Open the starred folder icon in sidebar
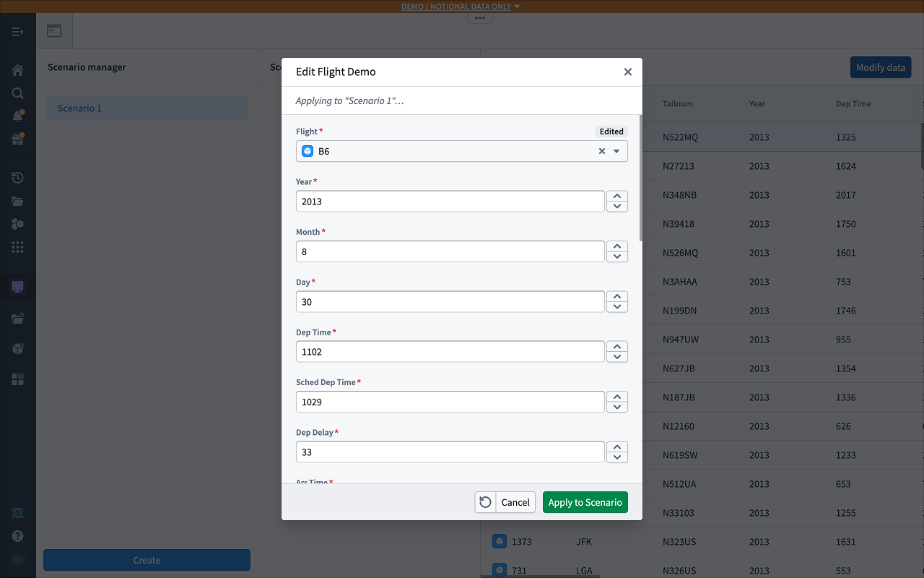This screenshot has width=924, height=578. pyautogui.click(x=17, y=318)
